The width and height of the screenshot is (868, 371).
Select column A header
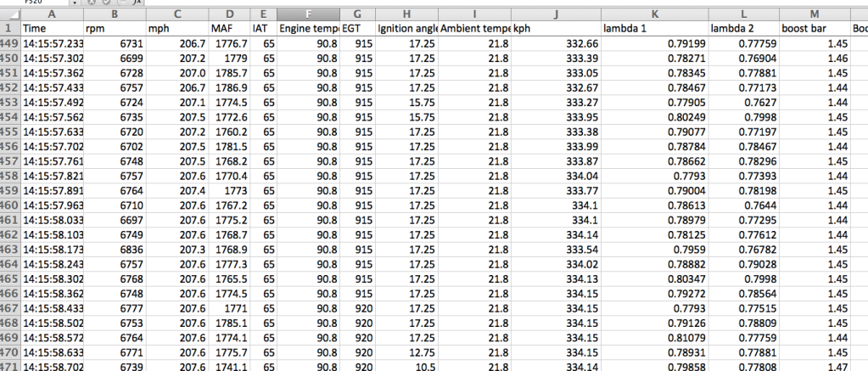tap(53, 14)
